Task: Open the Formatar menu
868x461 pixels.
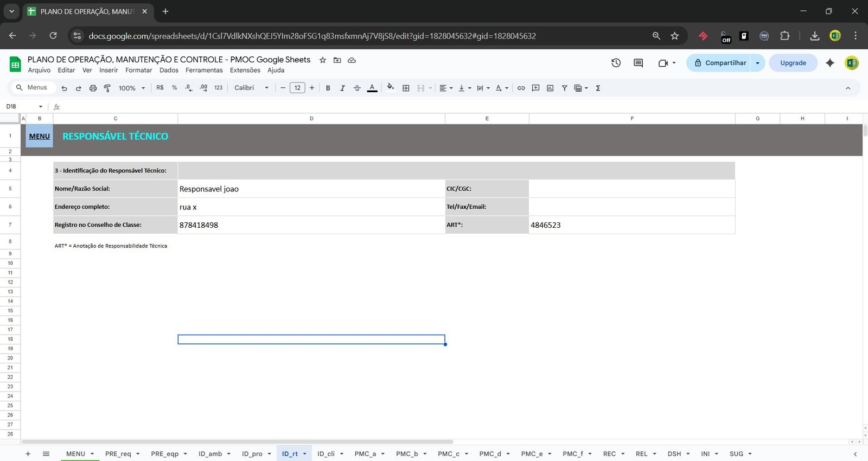Action: 138,71
